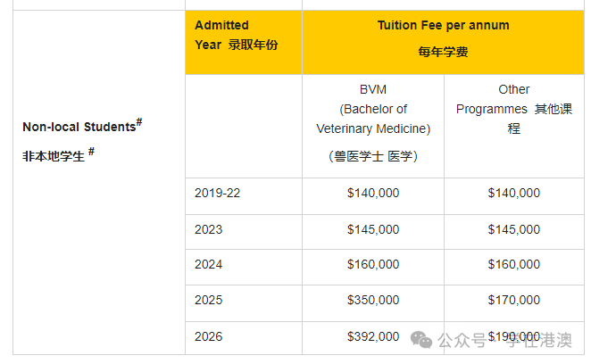Click the $170,000 other programmes fee
This screenshot has width=591, height=364.
pos(514,301)
